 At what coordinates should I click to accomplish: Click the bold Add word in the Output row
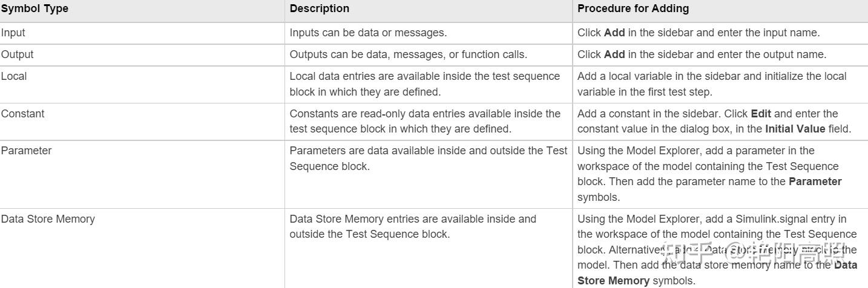614,54
